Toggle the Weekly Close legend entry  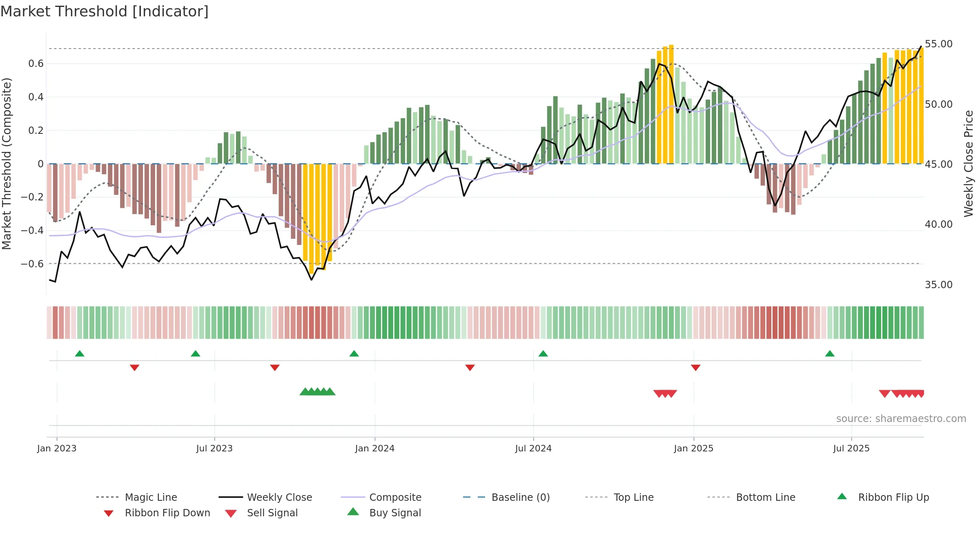point(265,497)
